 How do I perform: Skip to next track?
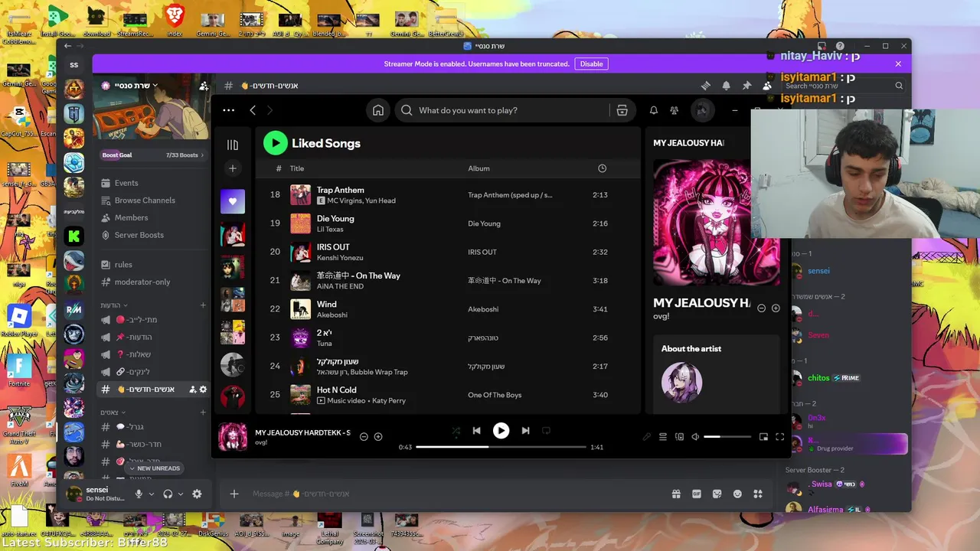coord(525,431)
